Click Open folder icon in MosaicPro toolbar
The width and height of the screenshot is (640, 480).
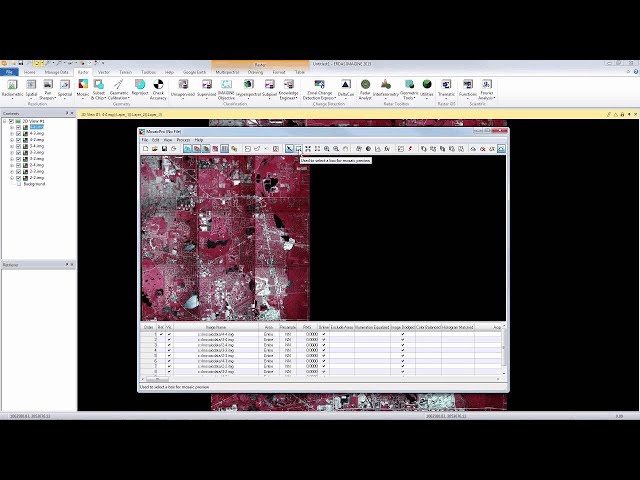click(x=155, y=149)
